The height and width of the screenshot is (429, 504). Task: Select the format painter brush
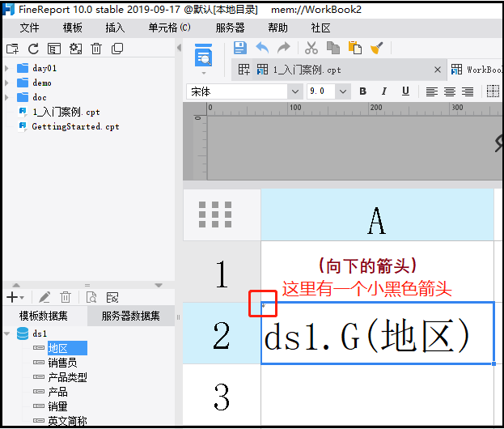(377, 48)
